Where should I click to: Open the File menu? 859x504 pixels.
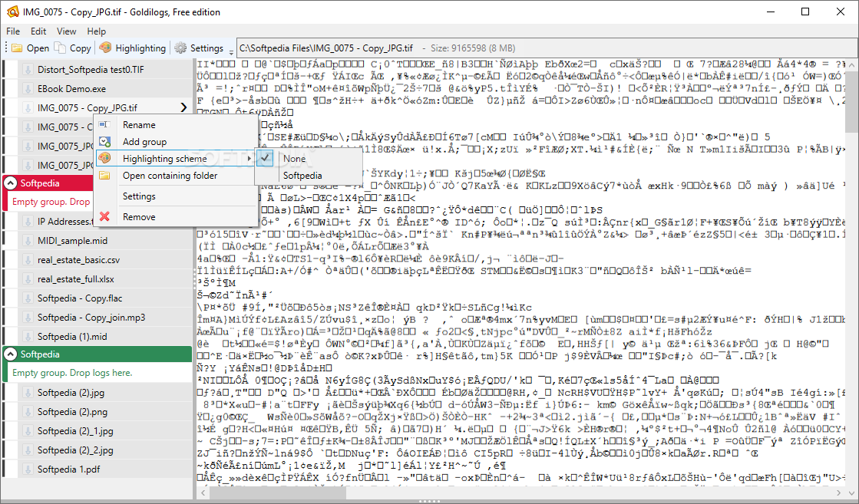[13, 31]
